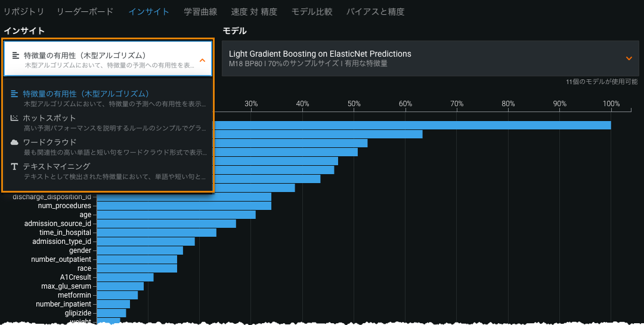Expand the model selector chevron
Image resolution: width=644 pixels, height=325 pixels.
(628, 58)
